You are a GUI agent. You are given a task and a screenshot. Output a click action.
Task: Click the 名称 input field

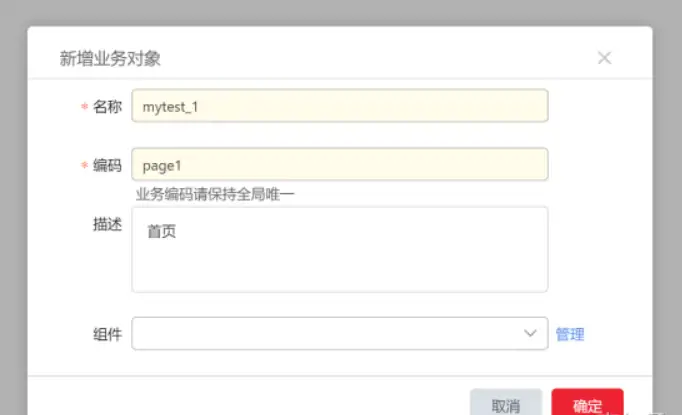pos(340,106)
